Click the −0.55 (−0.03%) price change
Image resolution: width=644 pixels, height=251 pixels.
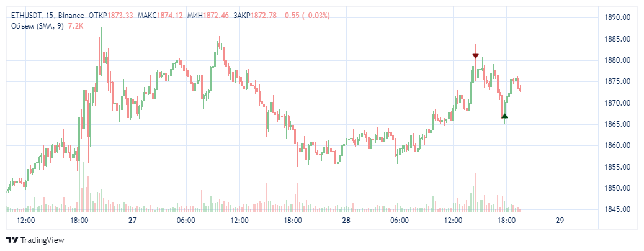(x=306, y=15)
